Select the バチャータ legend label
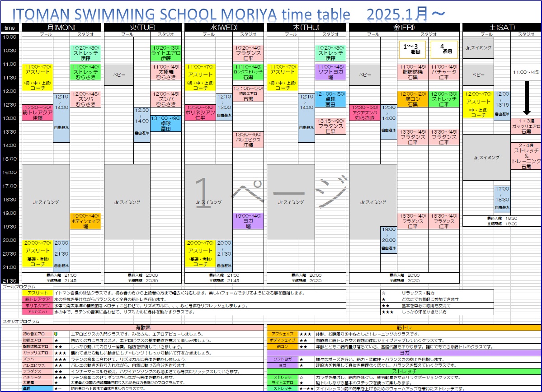The height and width of the screenshot is (392, 542). pyautogui.click(x=38, y=378)
